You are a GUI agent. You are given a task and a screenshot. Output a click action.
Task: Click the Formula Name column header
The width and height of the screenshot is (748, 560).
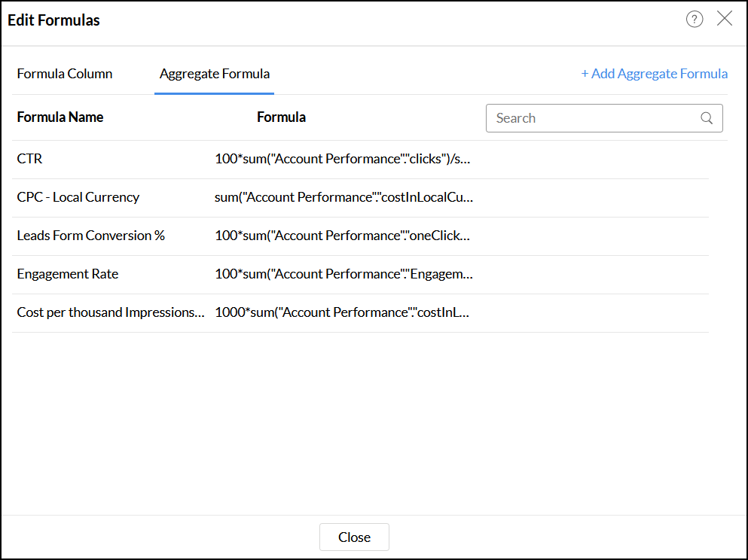(60, 117)
